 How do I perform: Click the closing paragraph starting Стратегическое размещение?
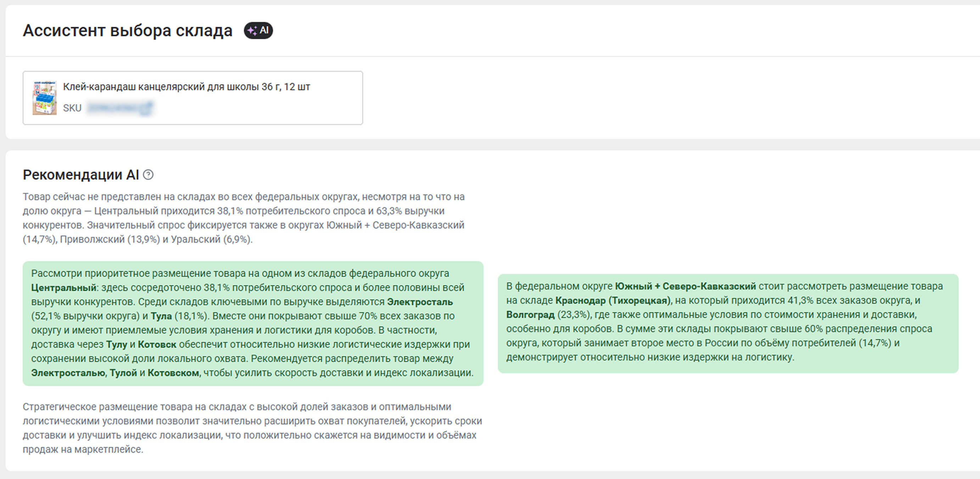coord(252,428)
